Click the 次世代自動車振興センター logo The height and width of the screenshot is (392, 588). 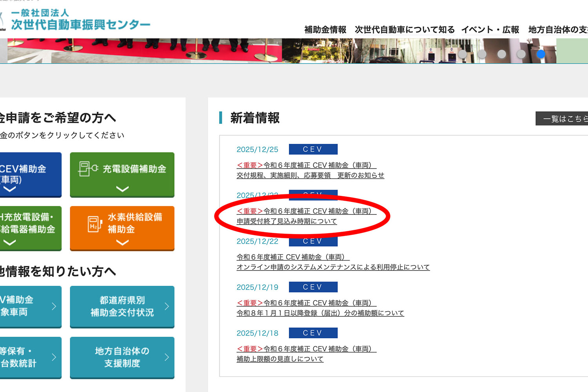coord(78,20)
